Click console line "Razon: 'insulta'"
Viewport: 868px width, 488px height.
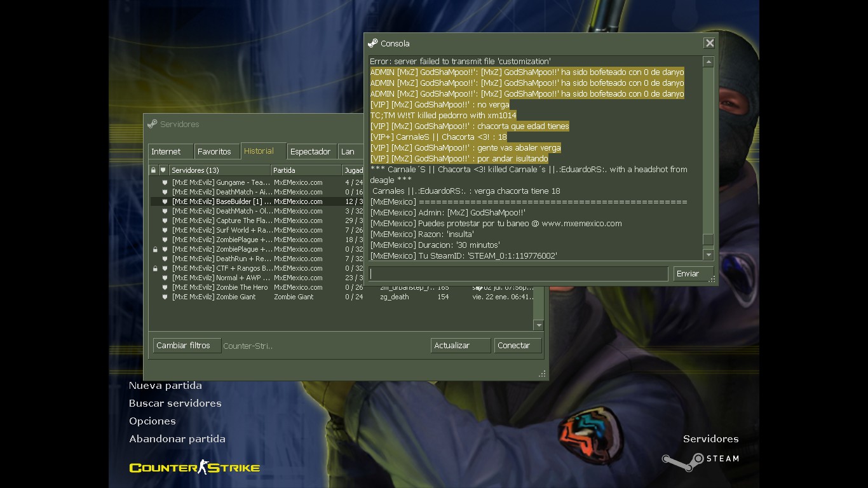[x=422, y=234]
